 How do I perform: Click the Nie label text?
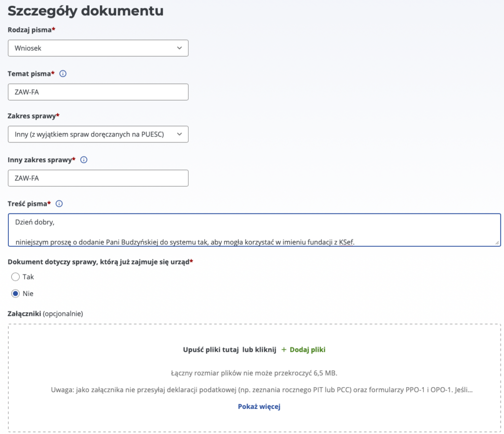click(x=28, y=294)
